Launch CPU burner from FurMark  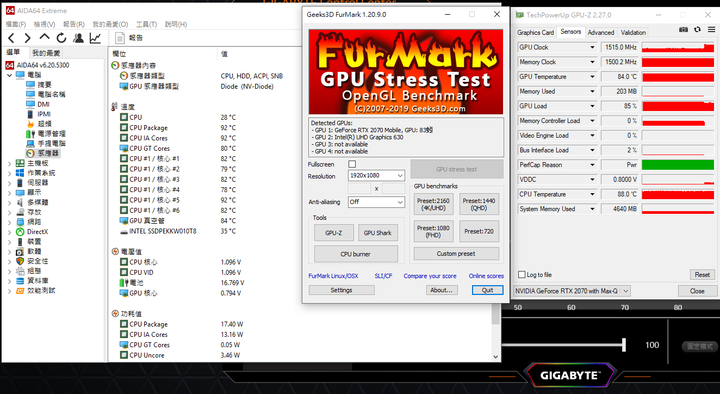[355, 254]
